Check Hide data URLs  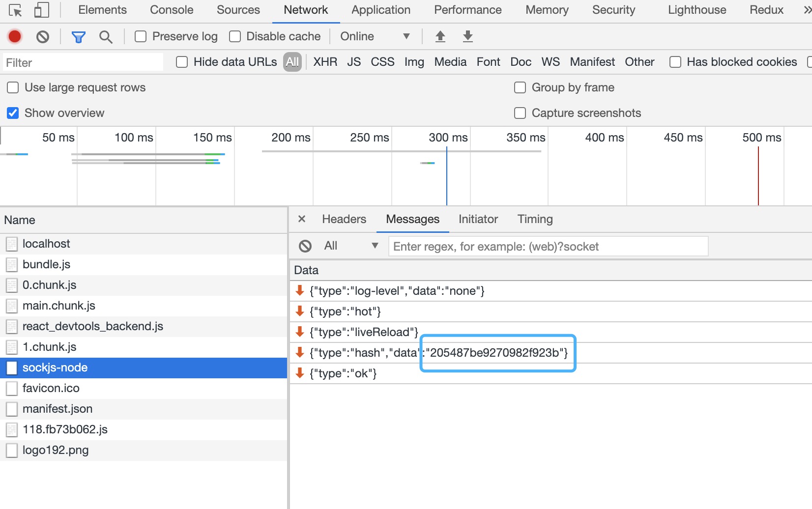[182, 62]
